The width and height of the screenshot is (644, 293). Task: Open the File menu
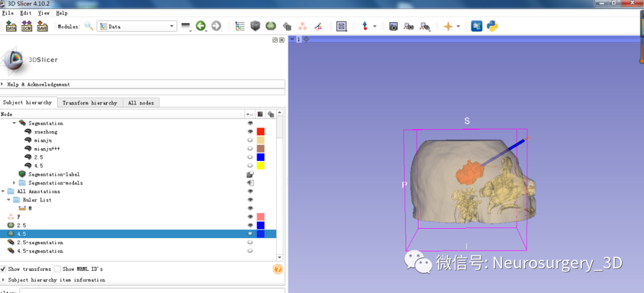click(8, 13)
